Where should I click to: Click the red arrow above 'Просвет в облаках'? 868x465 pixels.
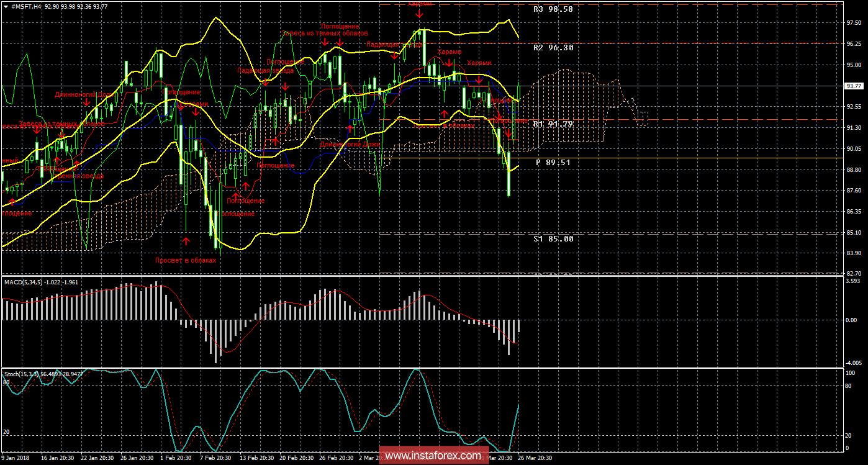[186, 239]
